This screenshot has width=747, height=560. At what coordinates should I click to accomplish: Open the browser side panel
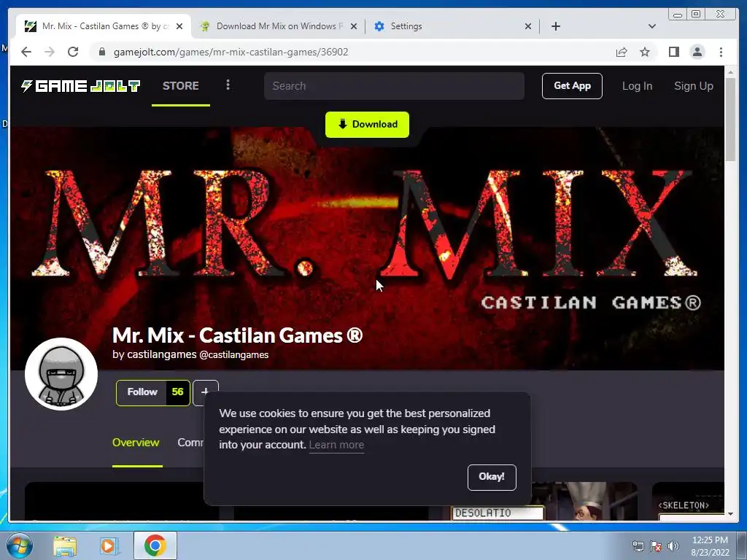[673, 52]
